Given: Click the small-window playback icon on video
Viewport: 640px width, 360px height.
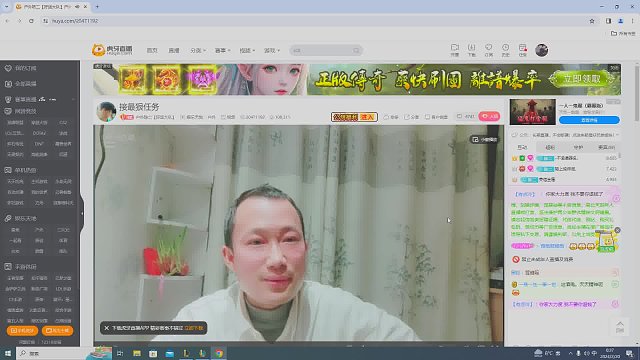Looking at the screenshot, I should click(x=485, y=140).
